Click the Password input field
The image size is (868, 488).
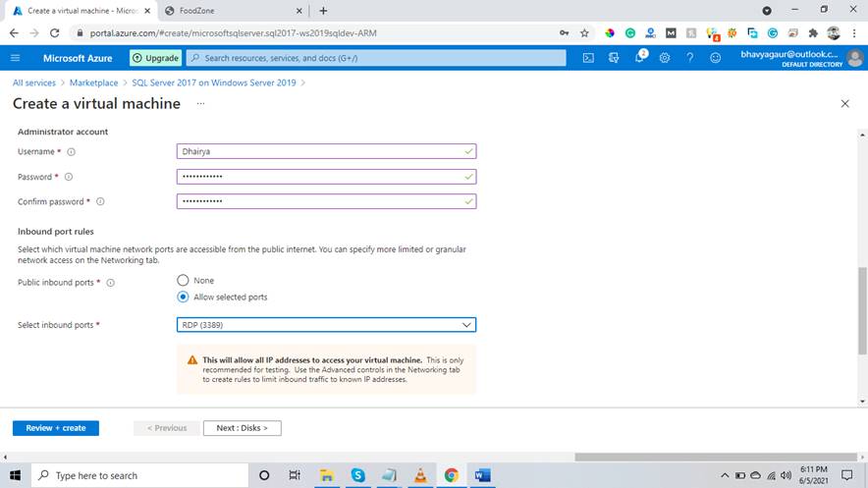(x=326, y=177)
